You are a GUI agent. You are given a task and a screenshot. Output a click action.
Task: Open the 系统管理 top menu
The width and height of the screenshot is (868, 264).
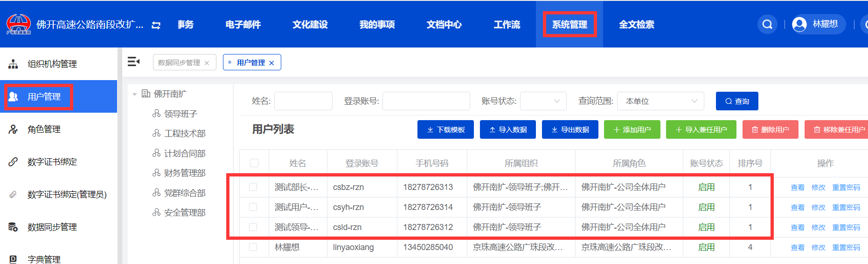[569, 25]
